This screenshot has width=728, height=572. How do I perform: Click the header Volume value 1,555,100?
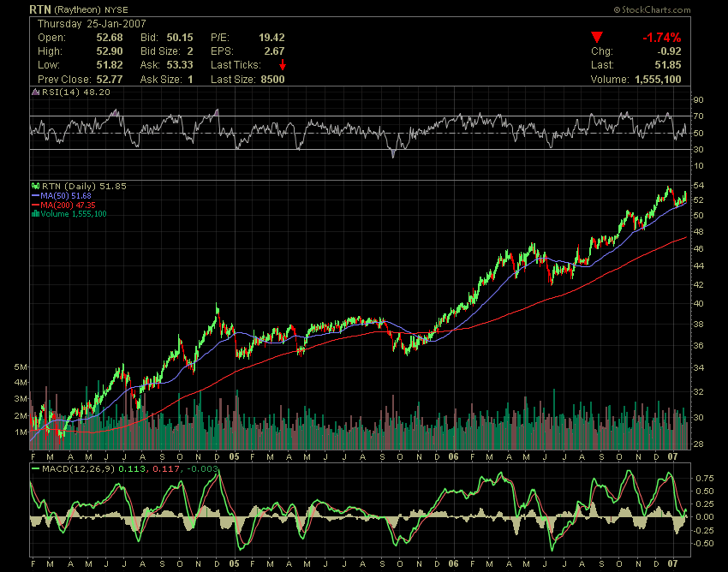[x=658, y=80]
